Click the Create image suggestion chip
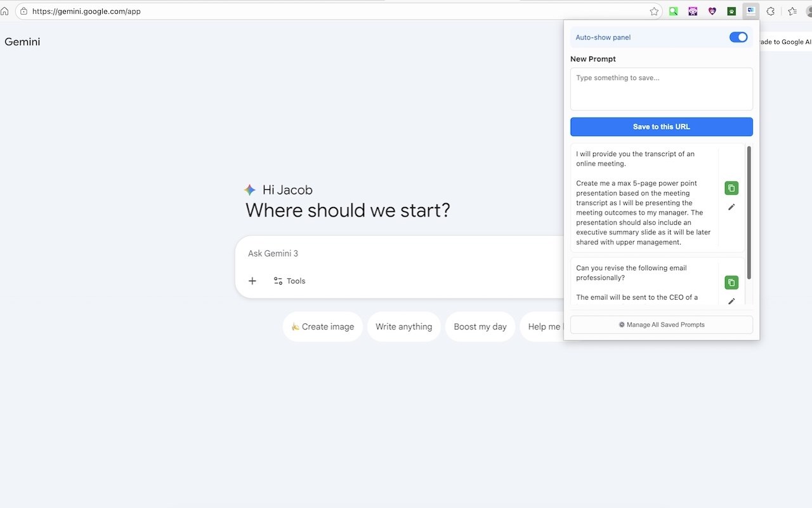Screen dimensions: 812x508 click(x=323, y=326)
